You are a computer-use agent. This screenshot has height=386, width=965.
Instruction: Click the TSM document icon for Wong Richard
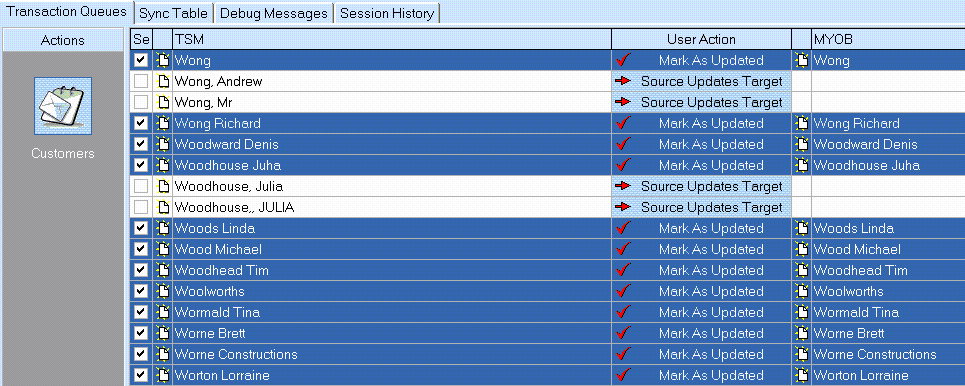pyautogui.click(x=163, y=123)
